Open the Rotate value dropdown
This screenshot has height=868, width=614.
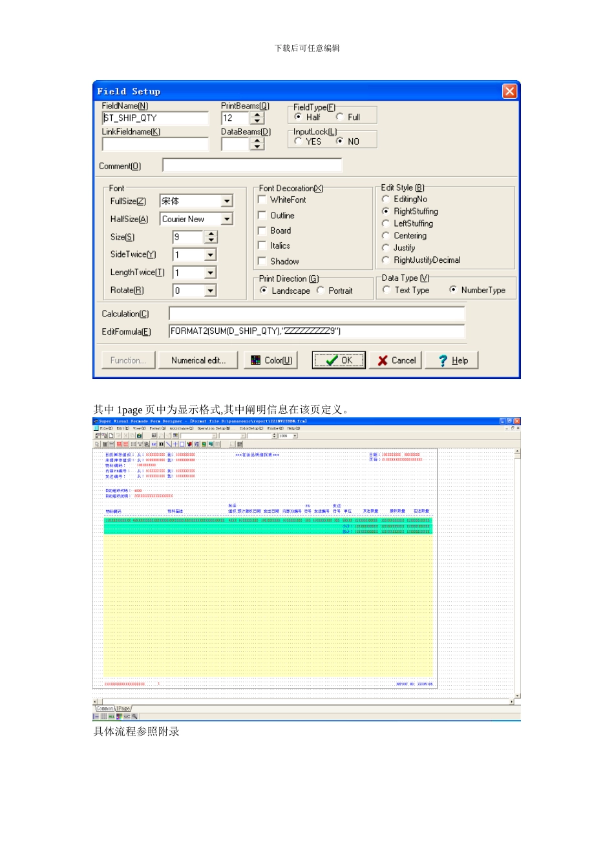pos(210,291)
